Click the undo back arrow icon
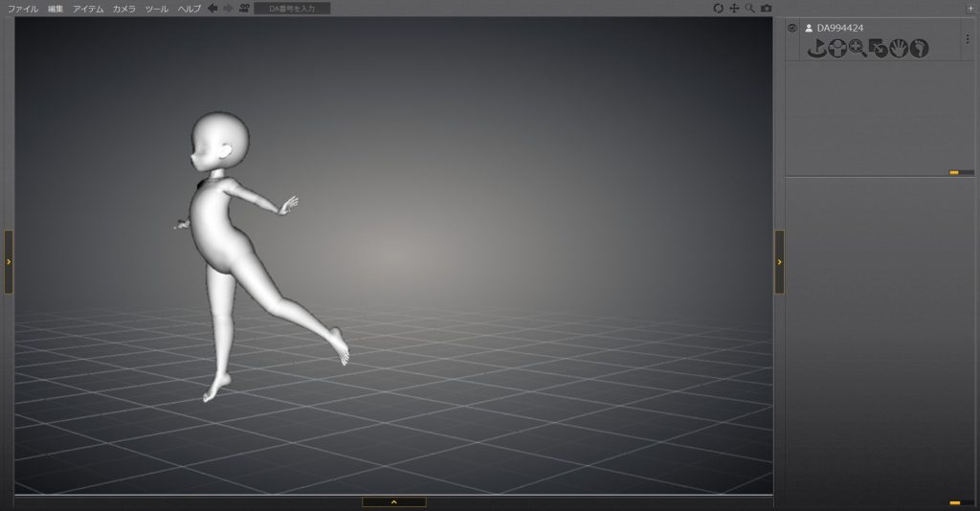Screen dimensions: 980x511 (x=213, y=9)
